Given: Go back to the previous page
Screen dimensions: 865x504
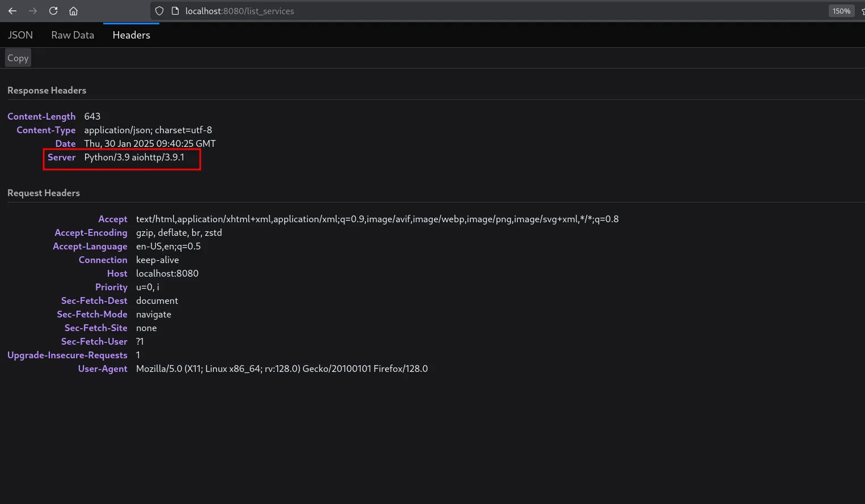Looking at the screenshot, I should click(12, 11).
